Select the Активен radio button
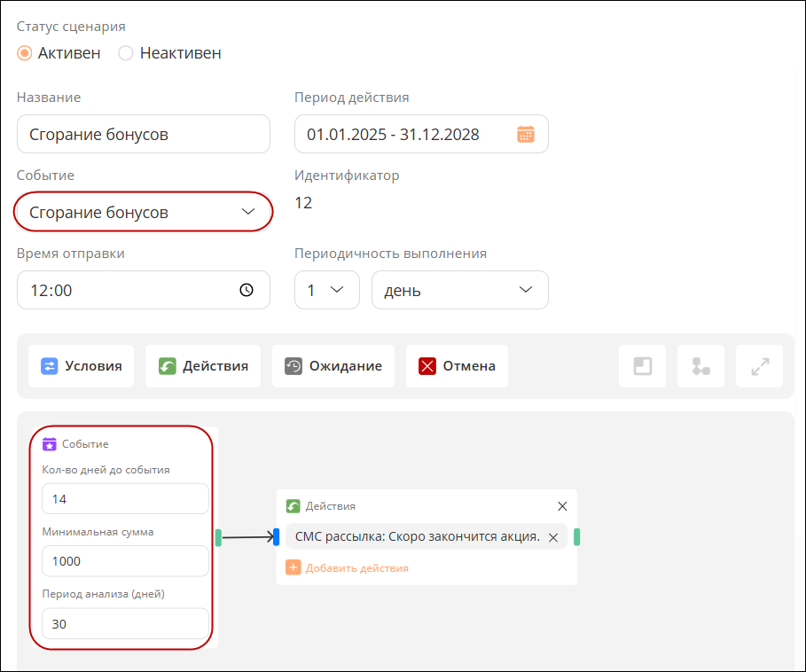Screen dimensions: 806x672 pyautogui.click(x=25, y=53)
